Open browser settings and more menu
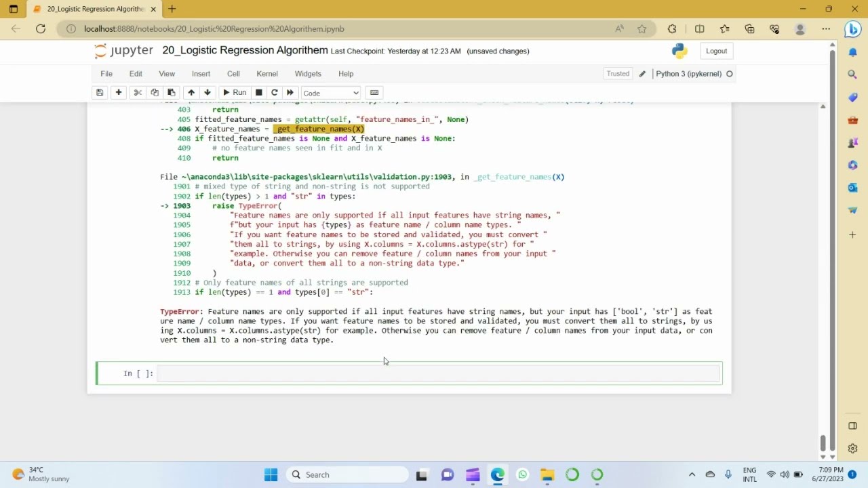The height and width of the screenshot is (488, 868). (x=826, y=29)
